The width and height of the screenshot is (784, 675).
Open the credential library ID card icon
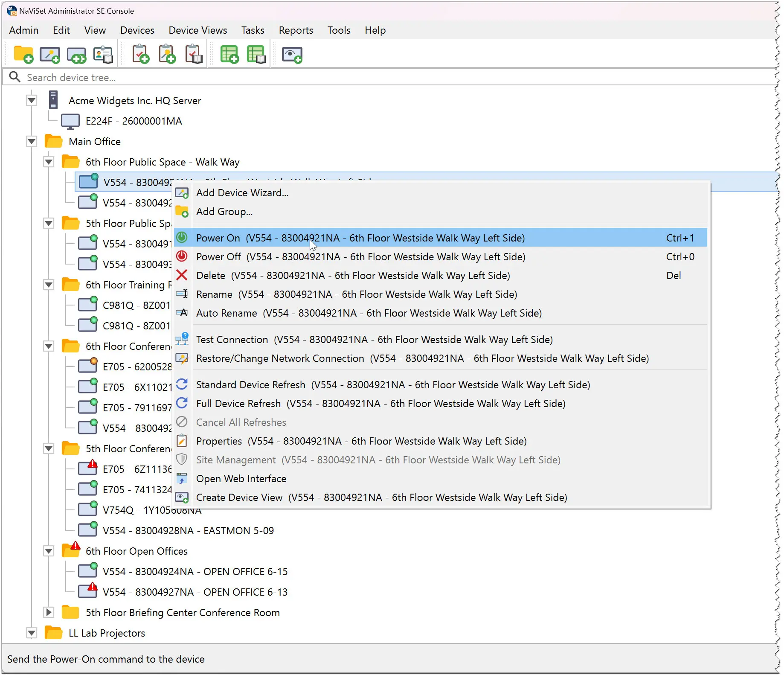(x=103, y=55)
